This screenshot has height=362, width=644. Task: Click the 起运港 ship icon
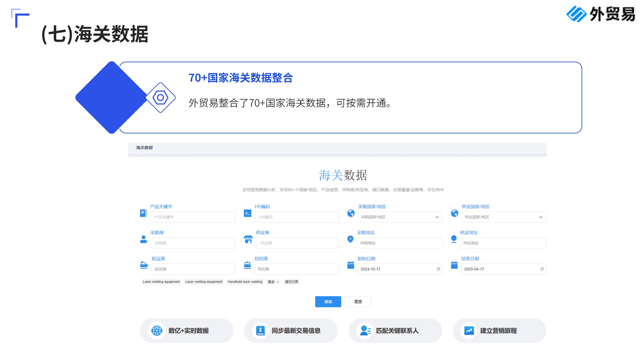pos(144,265)
